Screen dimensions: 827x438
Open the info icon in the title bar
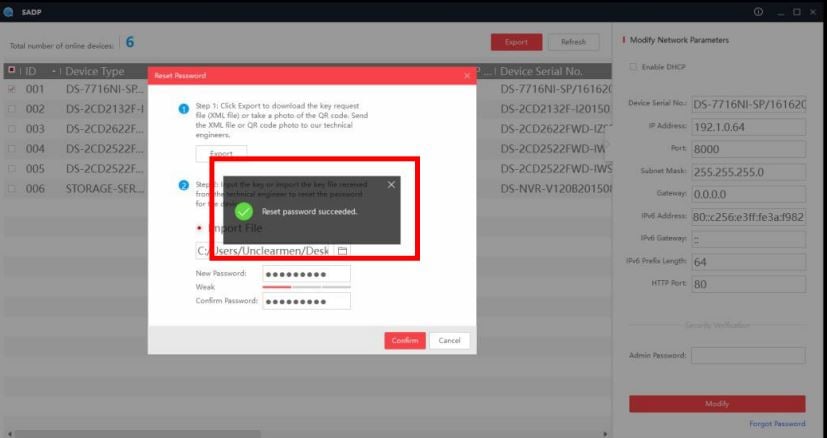coord(758,11)
